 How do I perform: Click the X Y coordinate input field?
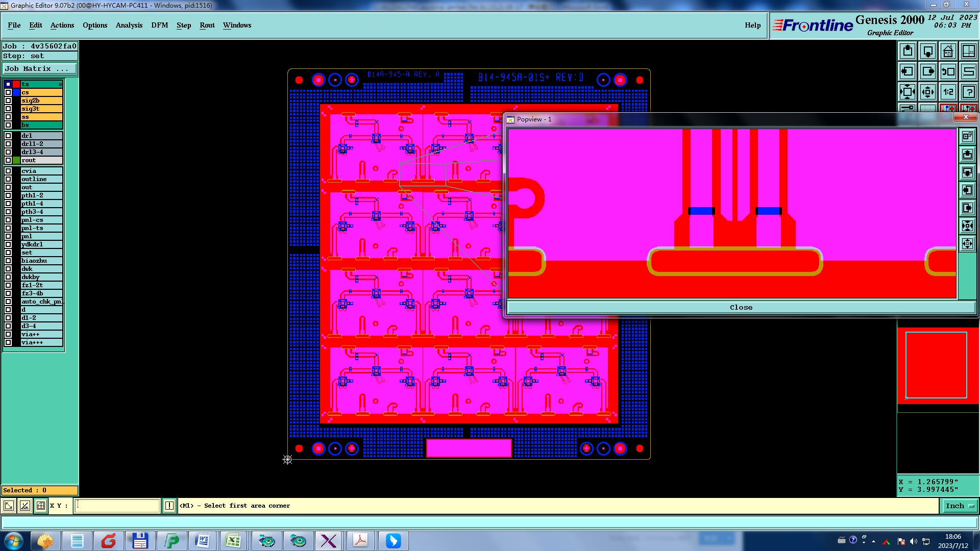(x=117, y=506)
